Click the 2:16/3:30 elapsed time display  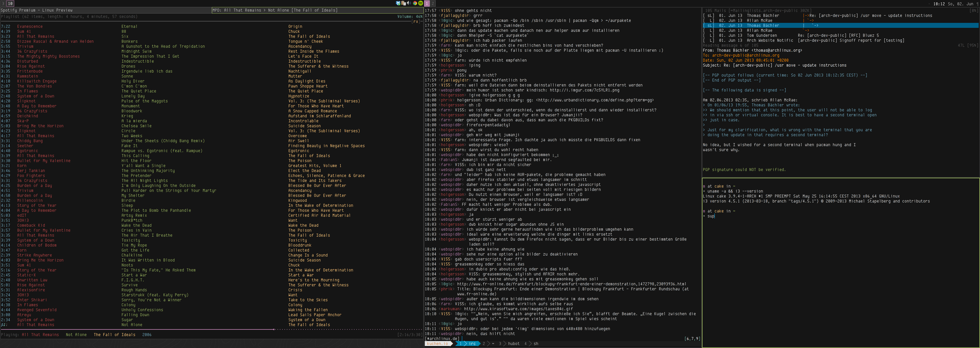pos(410,335)
